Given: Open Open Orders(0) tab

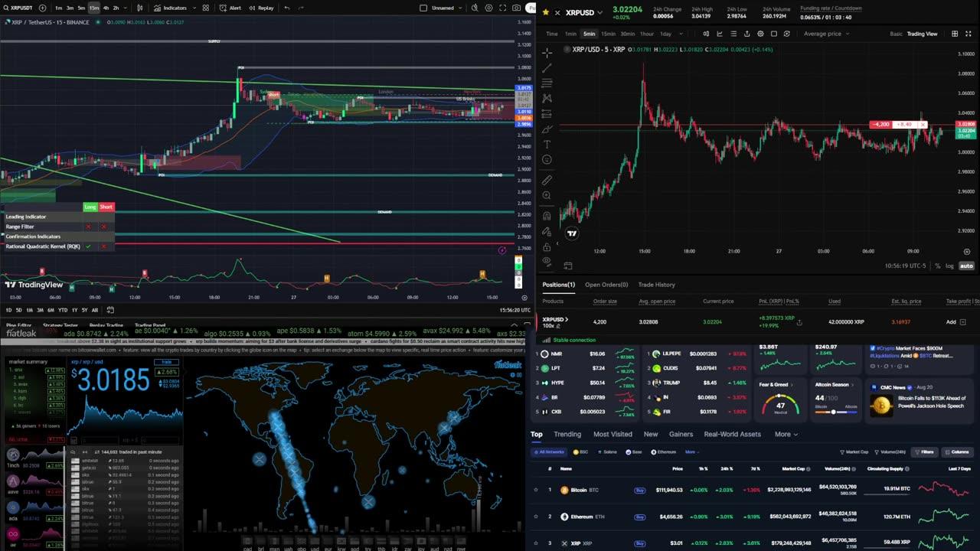Looking at the screenshot, I should tap(606, 285).
